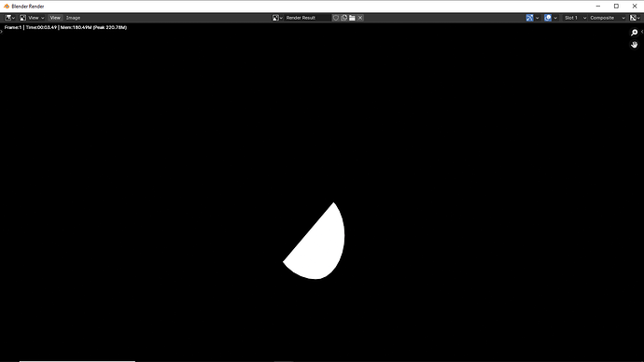Viewport: 644px width, 362px height.
Task: Open the display channels selector
Action: (x=635, y=18)
